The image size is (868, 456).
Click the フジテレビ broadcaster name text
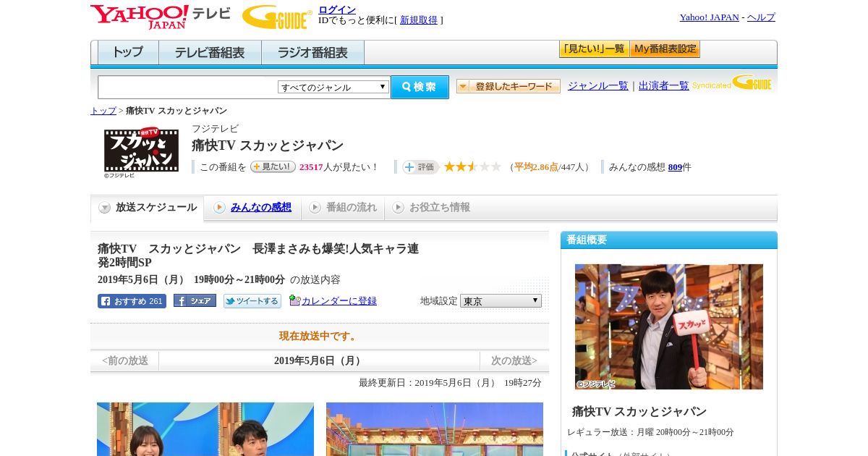point(215,129)
